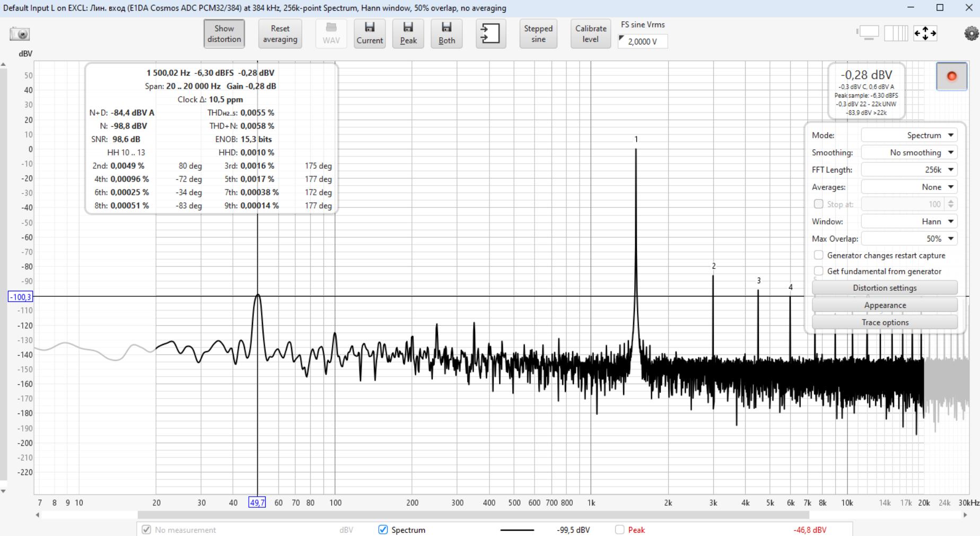Click the harmonic 1 fundamental peak marker
Viewport: 980px width, 536px height.
[636, 140]
